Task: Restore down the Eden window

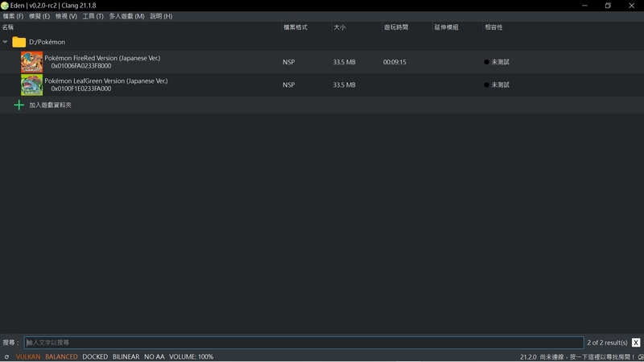Action: click(608, 6)
